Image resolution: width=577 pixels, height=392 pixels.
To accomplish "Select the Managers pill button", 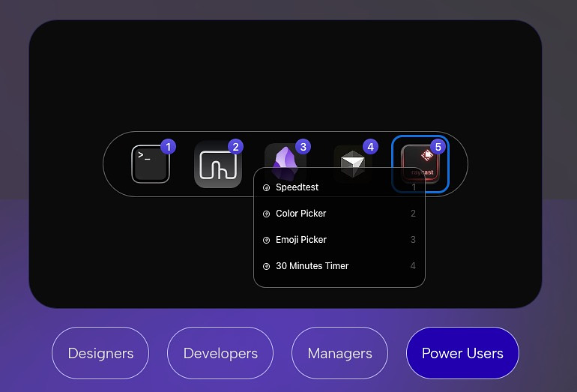I will pos(339,353).
